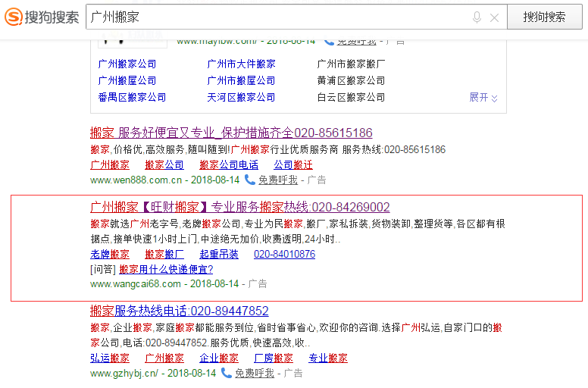This screenshot has width=588, height=388.
Task: Open result 搬家服务热线电话:020-89447852
Action: click(180, 311)
